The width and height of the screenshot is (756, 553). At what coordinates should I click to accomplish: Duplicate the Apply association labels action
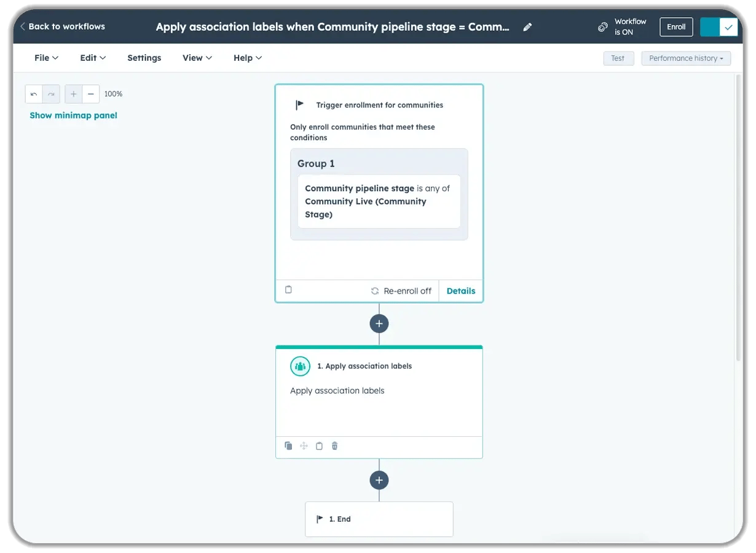pos(288,446)
